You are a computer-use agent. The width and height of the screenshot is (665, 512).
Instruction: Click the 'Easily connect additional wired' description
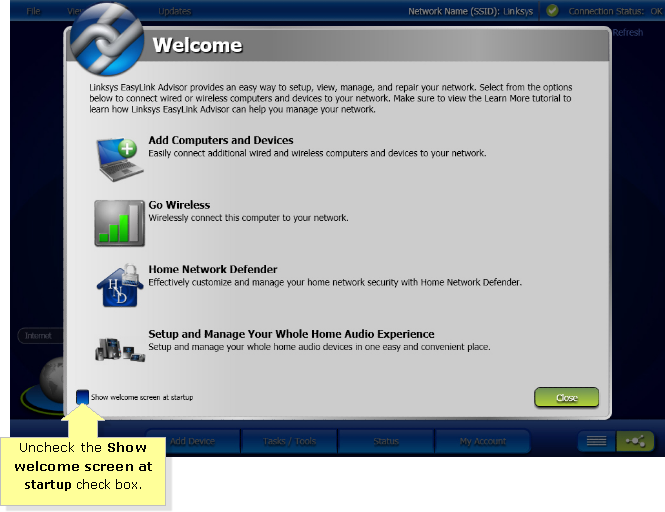(317, 153)
